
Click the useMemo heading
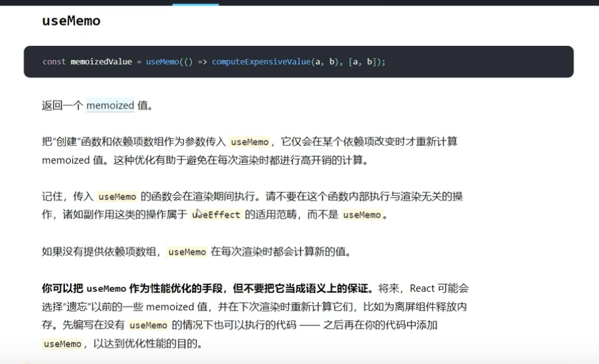[x=71, y=21]
